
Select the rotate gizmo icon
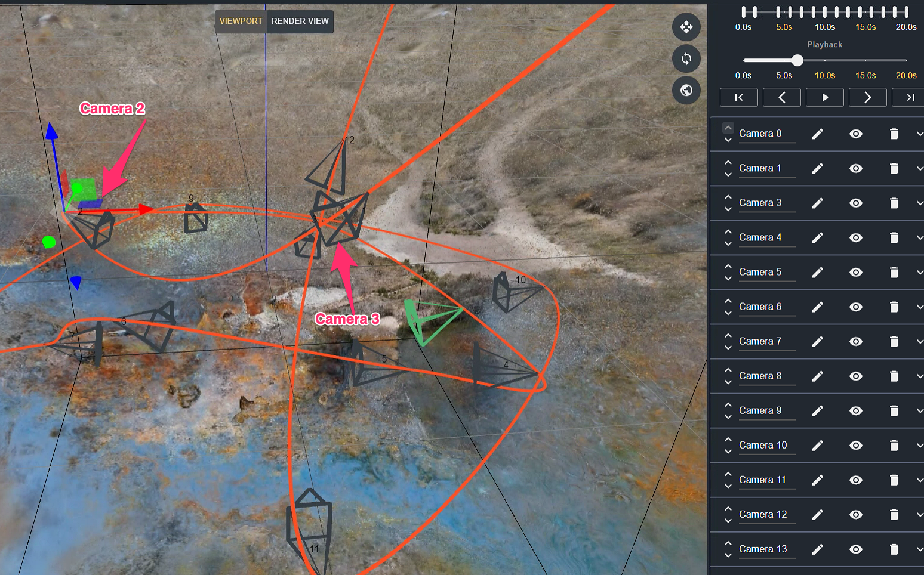pyautogui.click(x=686, y=58)
